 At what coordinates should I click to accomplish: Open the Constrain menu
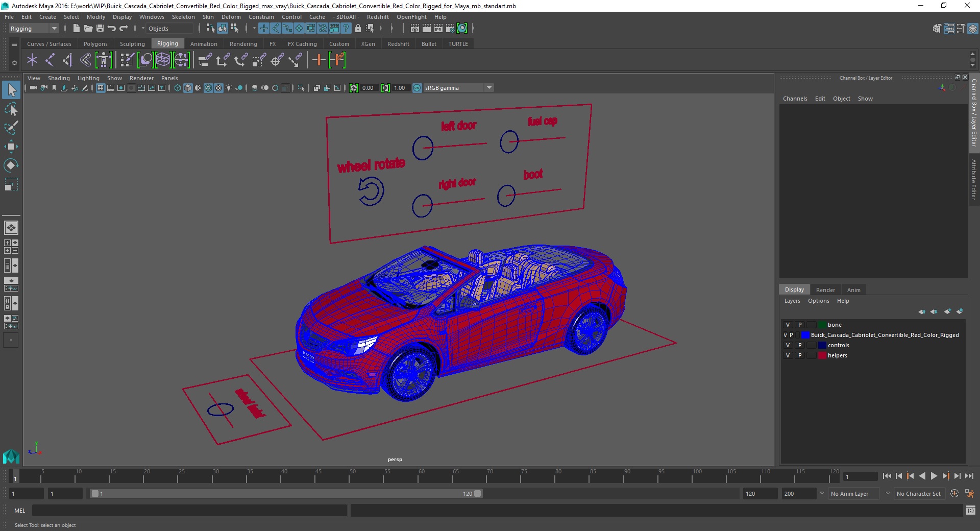coord(261,17)
